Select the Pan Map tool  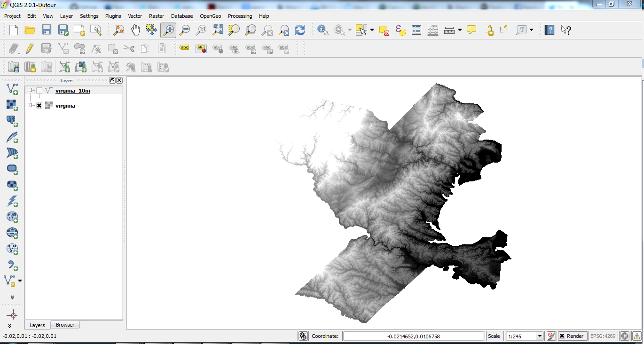pyautogui.click(x=135, y=30)
